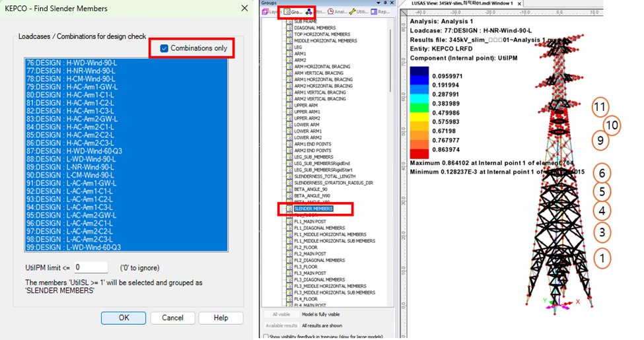Uncheck the Combinations only checkbox

pos(164,48)
